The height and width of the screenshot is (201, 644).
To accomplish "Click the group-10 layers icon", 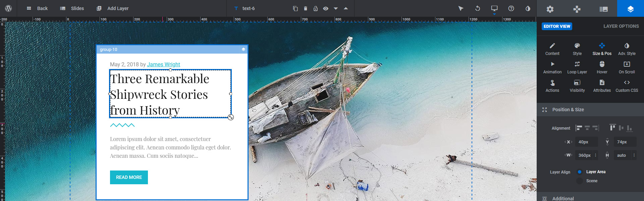I will coord(244,49).
